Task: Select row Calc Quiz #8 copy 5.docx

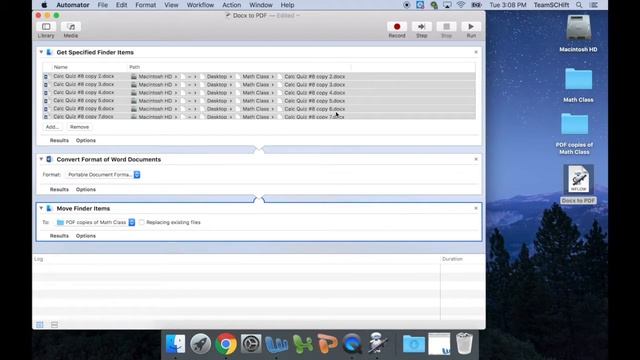Action: [x=259, y=100]
